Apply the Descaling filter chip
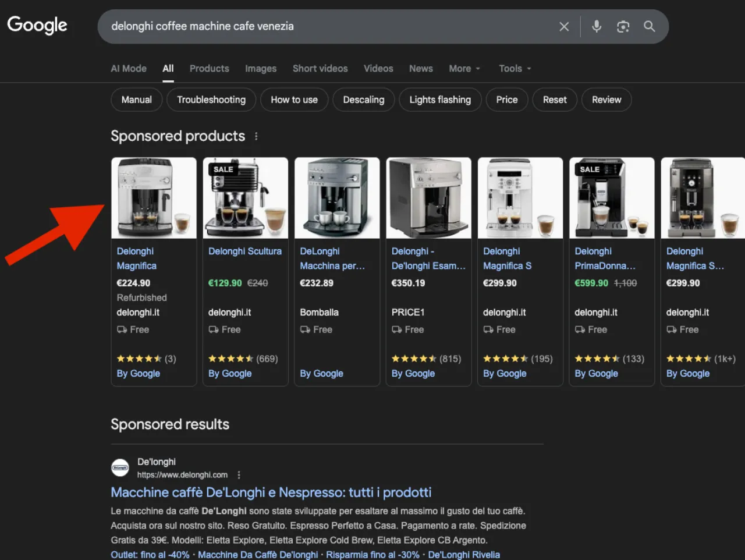The image size is (745, 560). click(x=364, y=100)
